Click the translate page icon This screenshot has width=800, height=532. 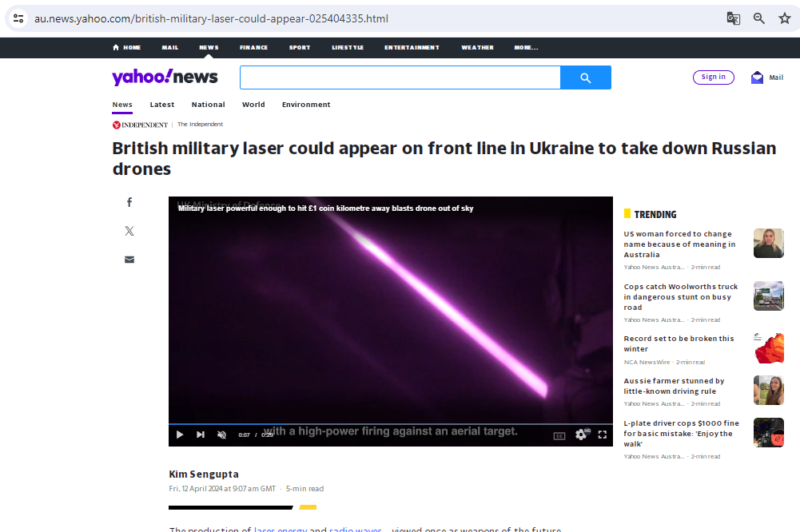click(733, 18)
